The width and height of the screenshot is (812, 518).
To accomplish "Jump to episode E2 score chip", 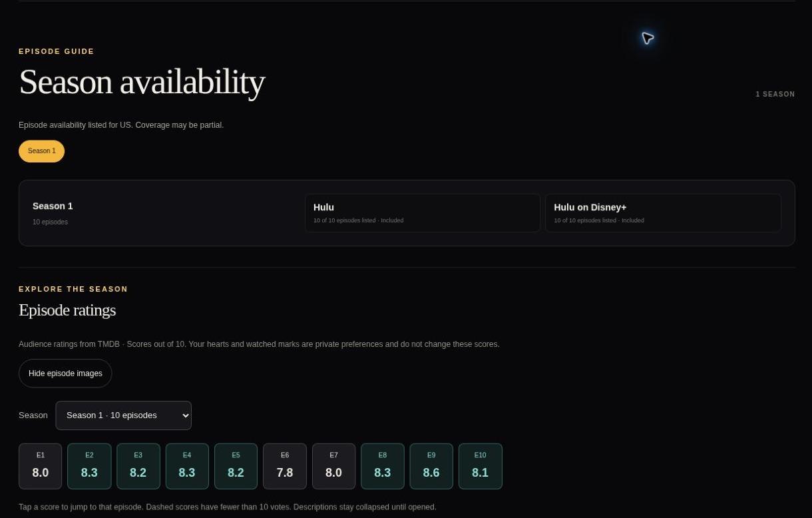I will click(89, 466).
